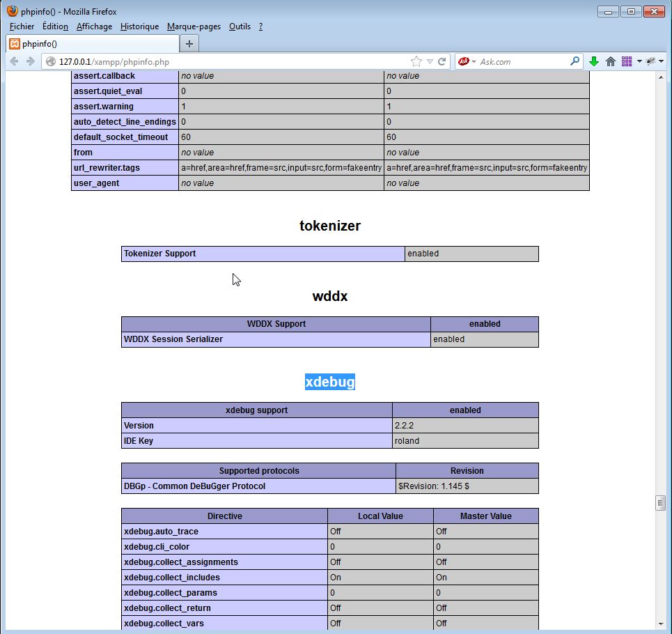Open the Affichage menu
This screenshot has height=634, width=672.
94,26
